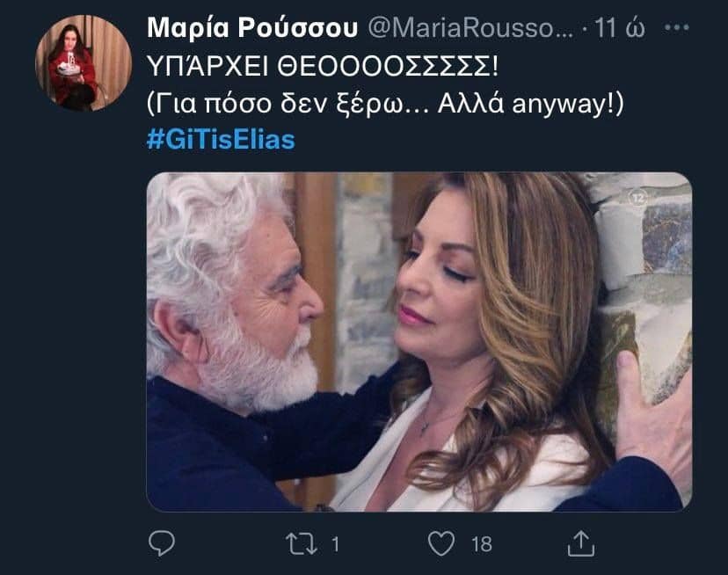728x575 pixels.
Task: Open the #GiTisElias hashtag
Action: 221,139
